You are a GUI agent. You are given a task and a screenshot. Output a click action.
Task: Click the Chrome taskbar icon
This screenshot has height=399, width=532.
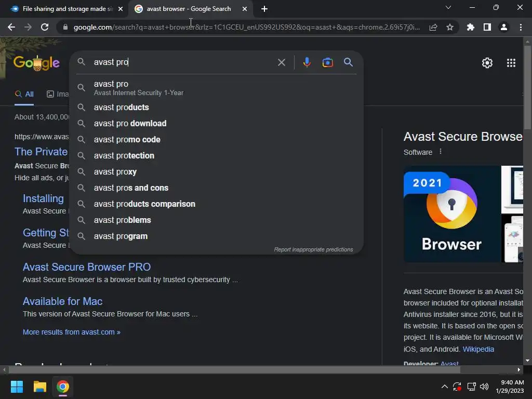coord(63,387)
